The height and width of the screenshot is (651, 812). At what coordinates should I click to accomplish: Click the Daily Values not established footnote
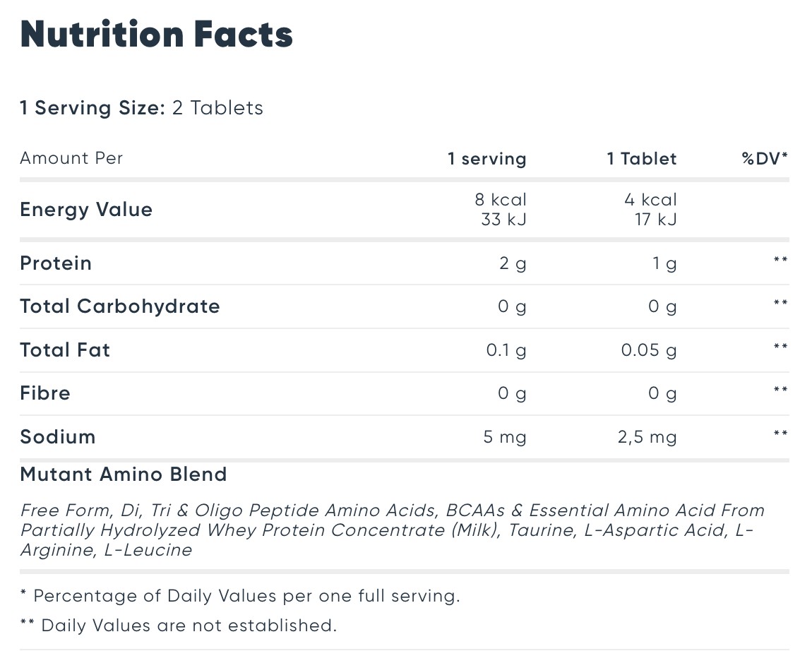coord(178,625)
